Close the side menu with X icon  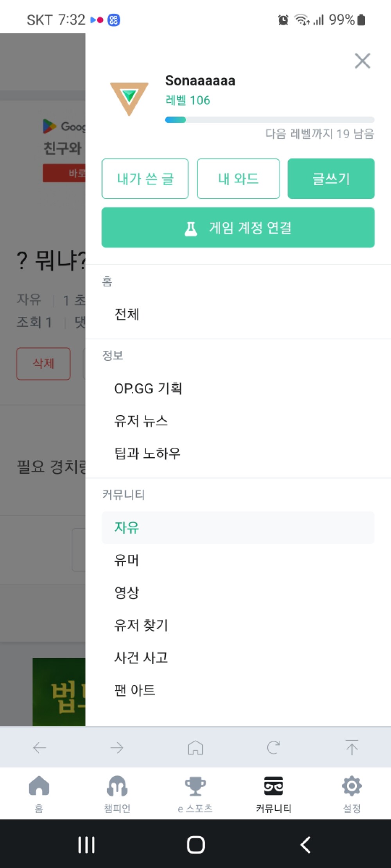tap(362, 61)
